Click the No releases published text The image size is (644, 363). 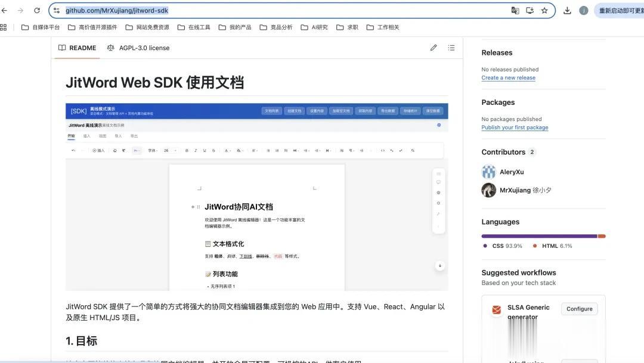point(510,69)
